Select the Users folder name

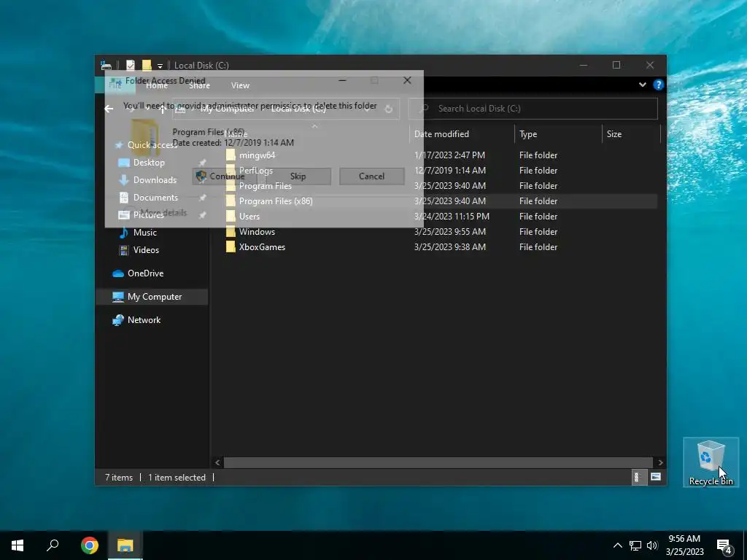pyautogui.click(x=249, y=216)
